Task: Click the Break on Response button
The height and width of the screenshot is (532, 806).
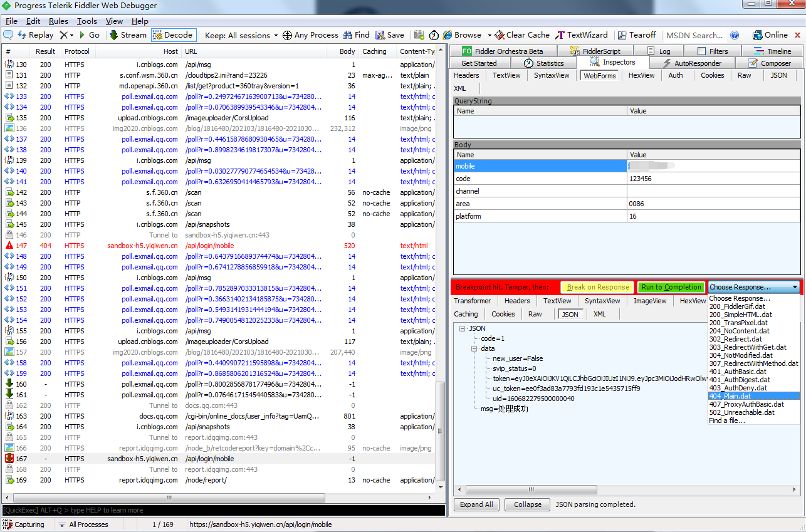Action: 598,287
